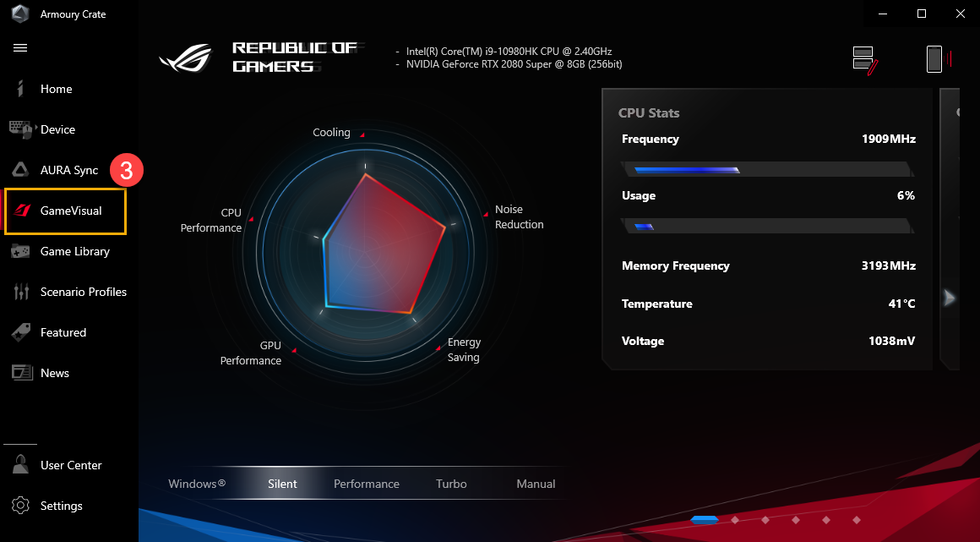Select the Silent operating mode
The image size is (980, 542).
point(282,484)
